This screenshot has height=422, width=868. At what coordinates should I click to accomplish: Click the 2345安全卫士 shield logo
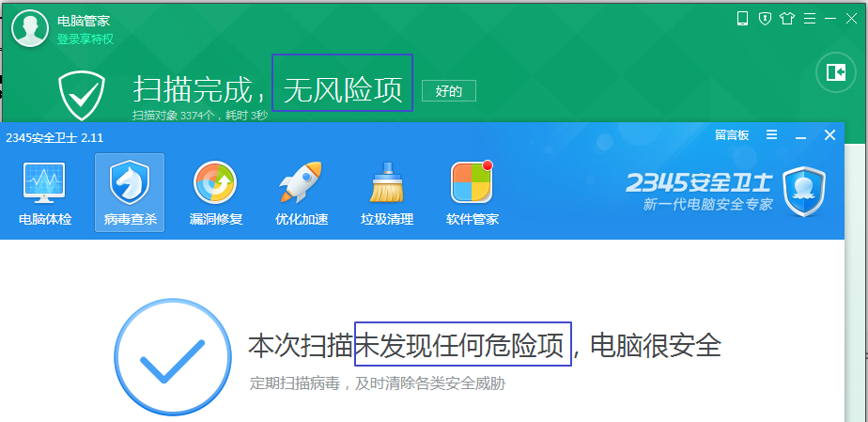click(804, 192)
